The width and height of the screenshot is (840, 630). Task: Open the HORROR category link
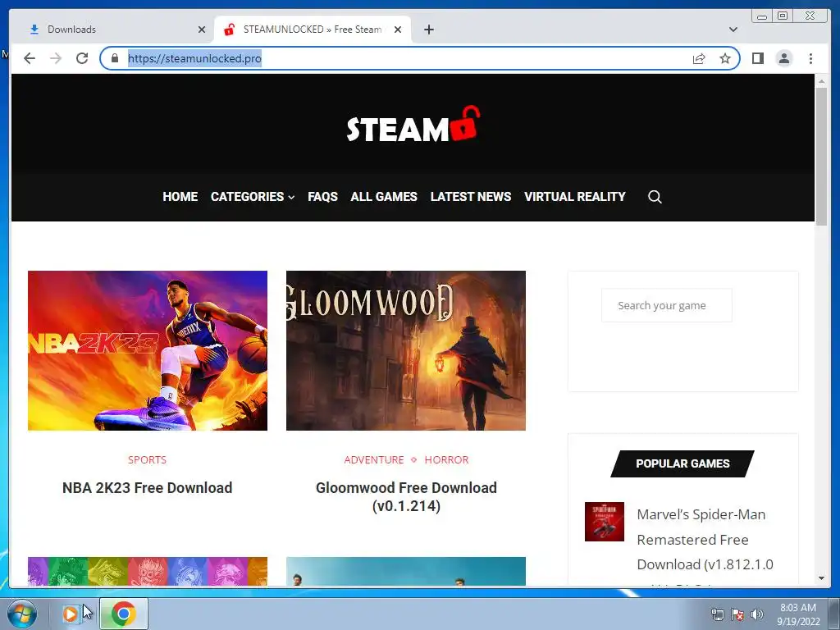446,459
